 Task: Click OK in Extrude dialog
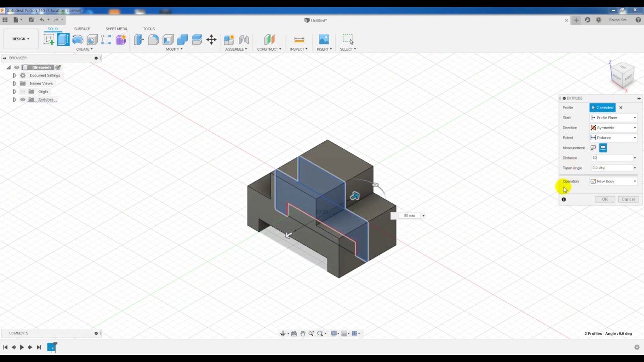[605, 200]
